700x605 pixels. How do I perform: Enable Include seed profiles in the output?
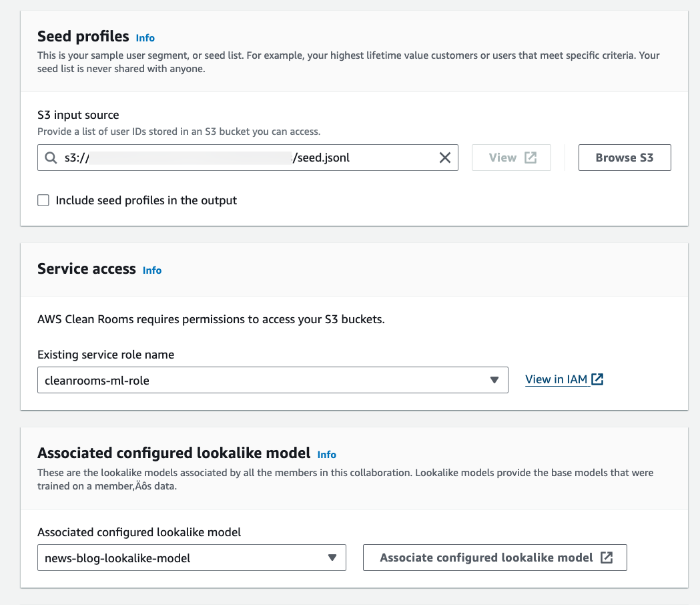tap(43, 200)
